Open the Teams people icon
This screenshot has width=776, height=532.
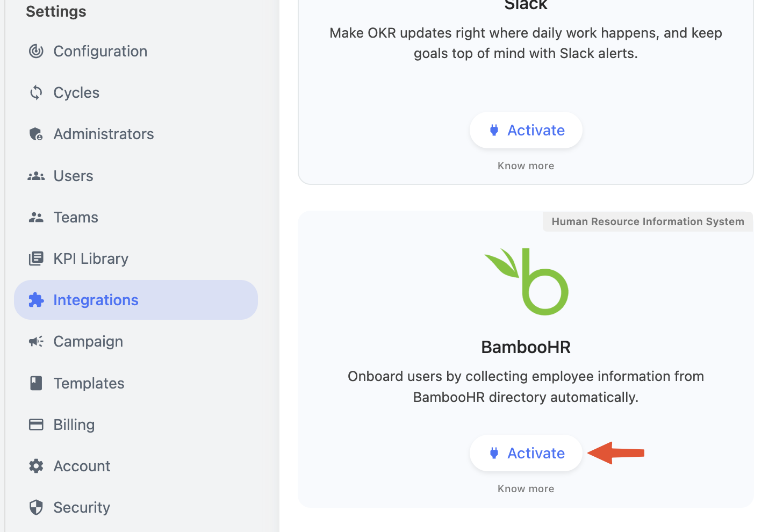click(x=36, y=217)
